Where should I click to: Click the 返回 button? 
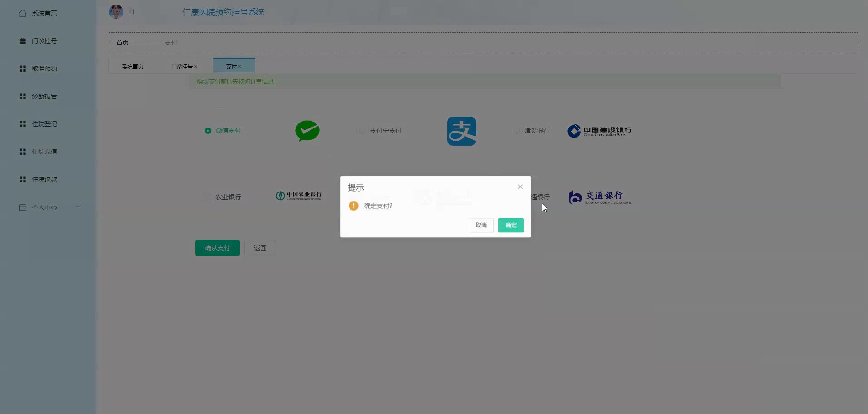click(260, 248)
